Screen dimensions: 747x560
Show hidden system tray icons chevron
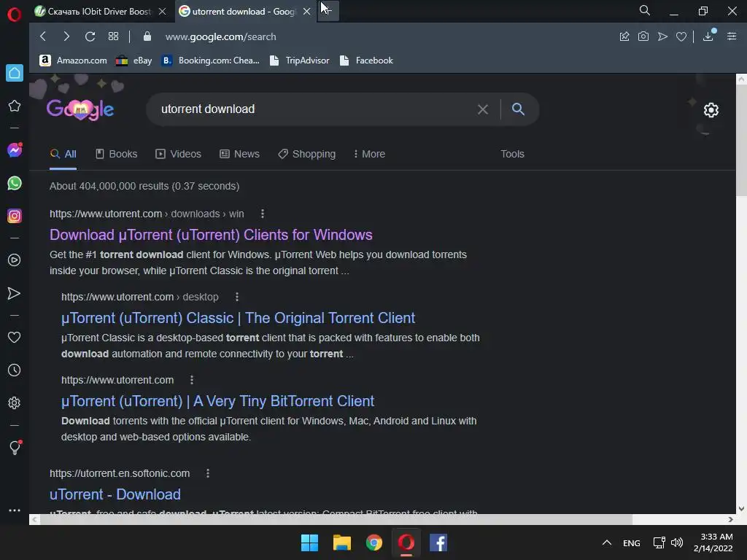point(606,542)
